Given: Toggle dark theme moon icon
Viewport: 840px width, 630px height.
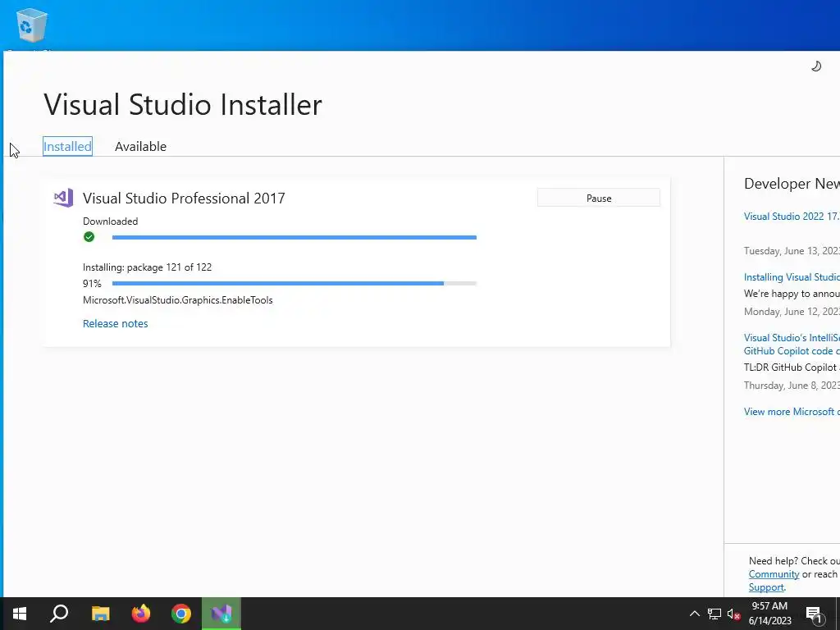Looking at the screenshot, I should point(816,66).
